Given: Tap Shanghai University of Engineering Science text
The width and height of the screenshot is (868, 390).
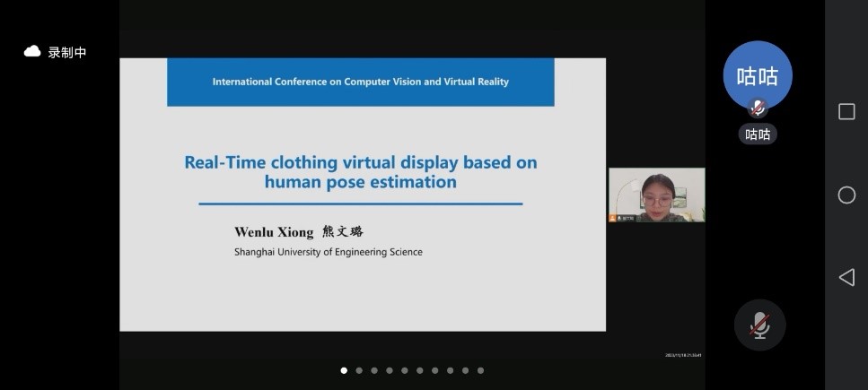Looking at the screenshot, I should (x=328, y=252).
